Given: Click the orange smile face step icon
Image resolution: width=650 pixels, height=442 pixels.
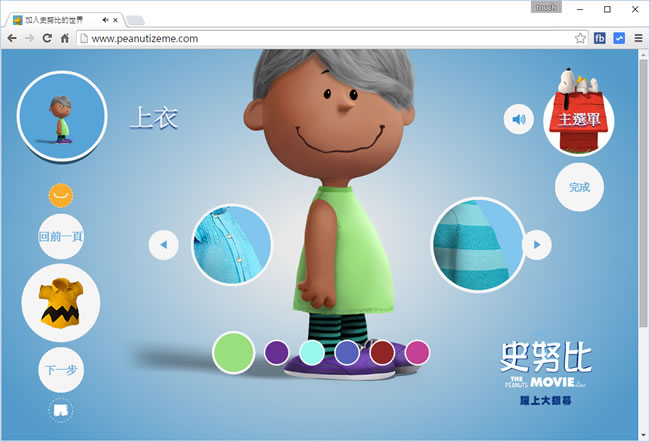Looking at the screenshot, I should [61, 195].
